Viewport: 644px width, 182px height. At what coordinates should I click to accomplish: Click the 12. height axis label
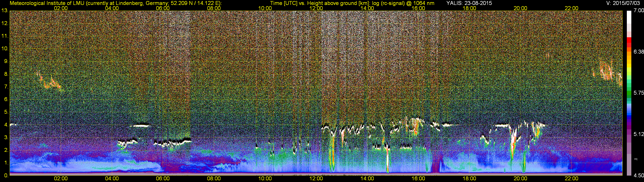click(5, 23)
